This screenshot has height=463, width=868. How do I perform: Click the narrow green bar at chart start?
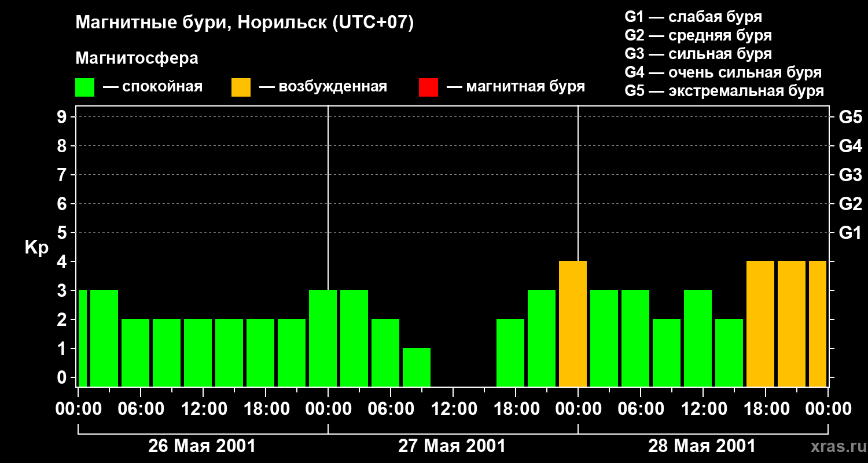tap(82, 339)
